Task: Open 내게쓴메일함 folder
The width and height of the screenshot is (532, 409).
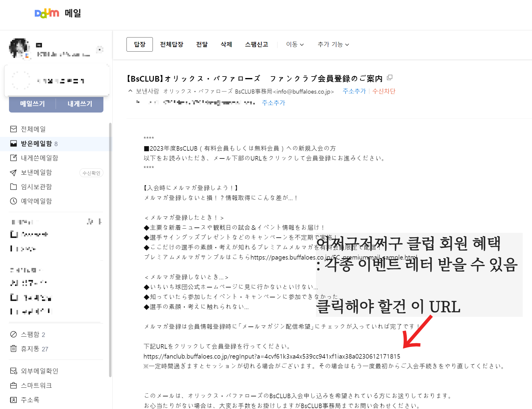Action: tap(40, 158)
